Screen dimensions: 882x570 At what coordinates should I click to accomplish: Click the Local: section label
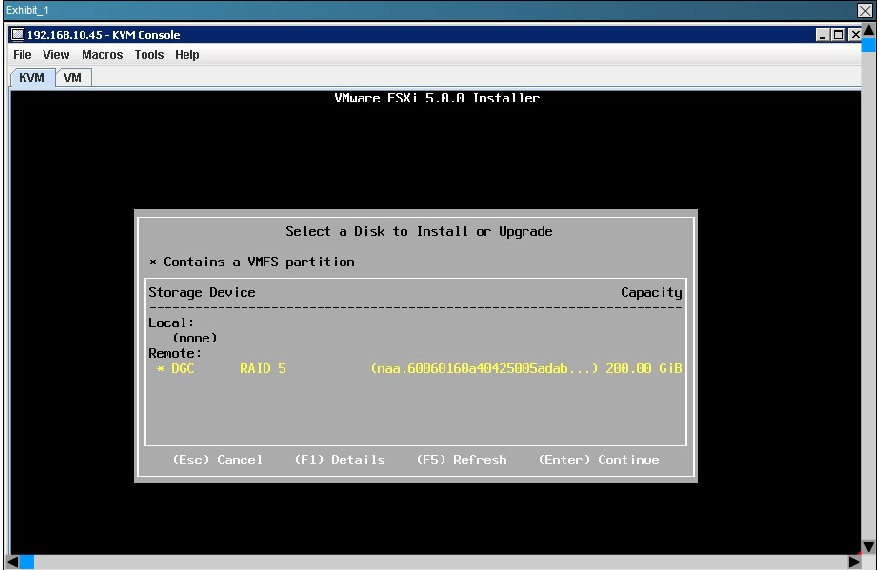point(171,323)
